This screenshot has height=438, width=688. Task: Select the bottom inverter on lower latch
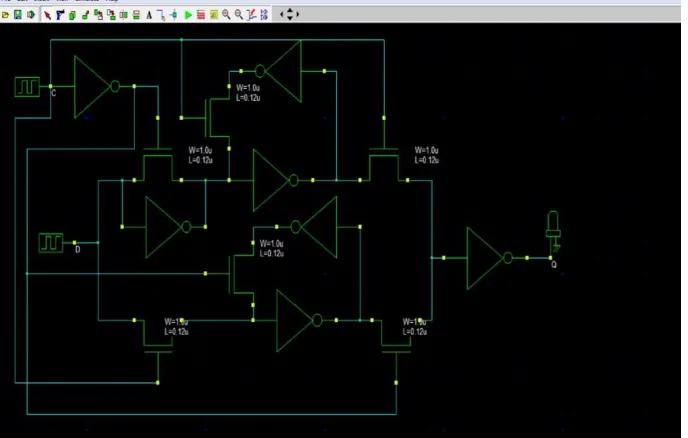click(x=299, y=320)
